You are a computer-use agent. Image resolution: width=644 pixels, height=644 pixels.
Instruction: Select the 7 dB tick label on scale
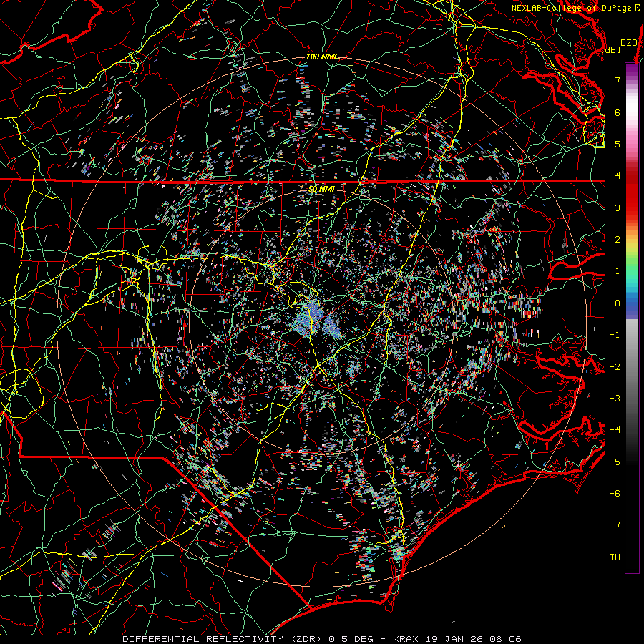click(x=618, y=80)
